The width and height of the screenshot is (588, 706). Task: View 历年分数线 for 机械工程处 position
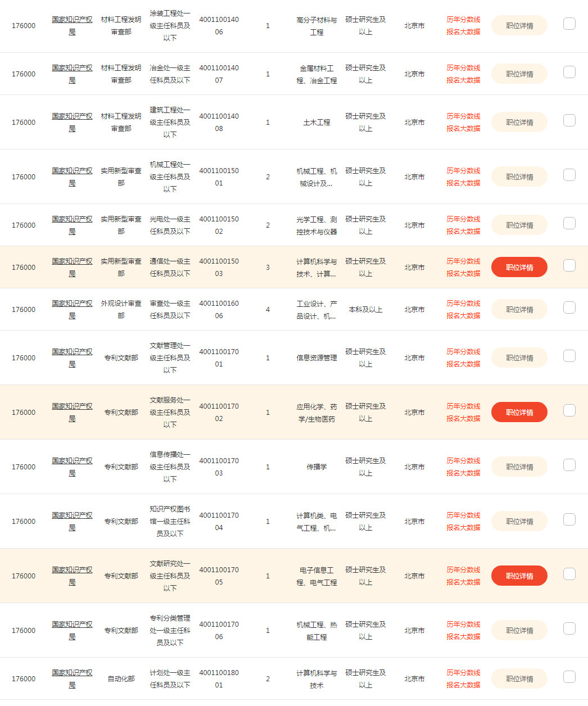coord(463,171)
